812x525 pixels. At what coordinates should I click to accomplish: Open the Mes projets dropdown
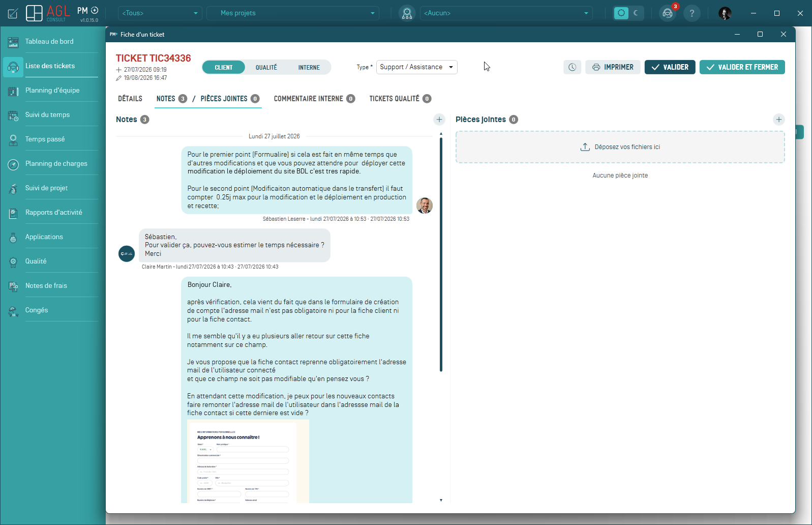click(293, 13)
